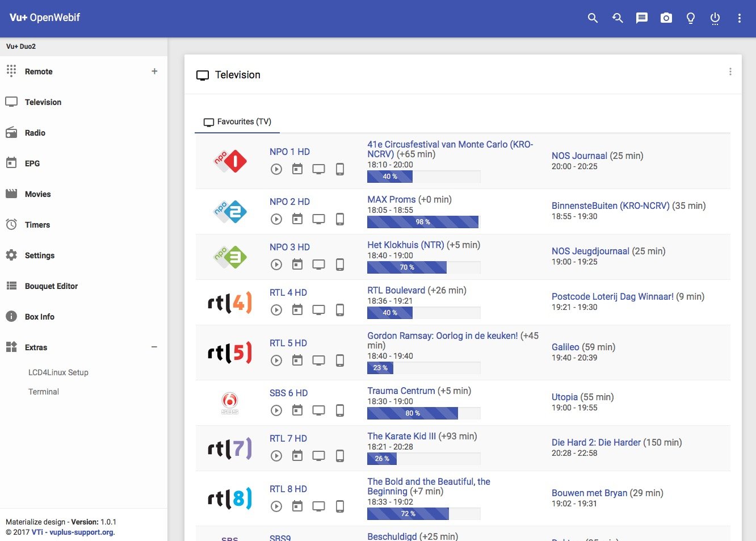Open the power standby icon
This screenshot has height=541, width=756.
pos(715,18)
